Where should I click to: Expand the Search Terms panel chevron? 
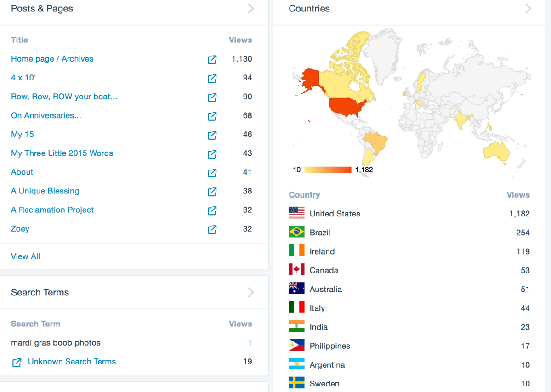coord(251,292)
